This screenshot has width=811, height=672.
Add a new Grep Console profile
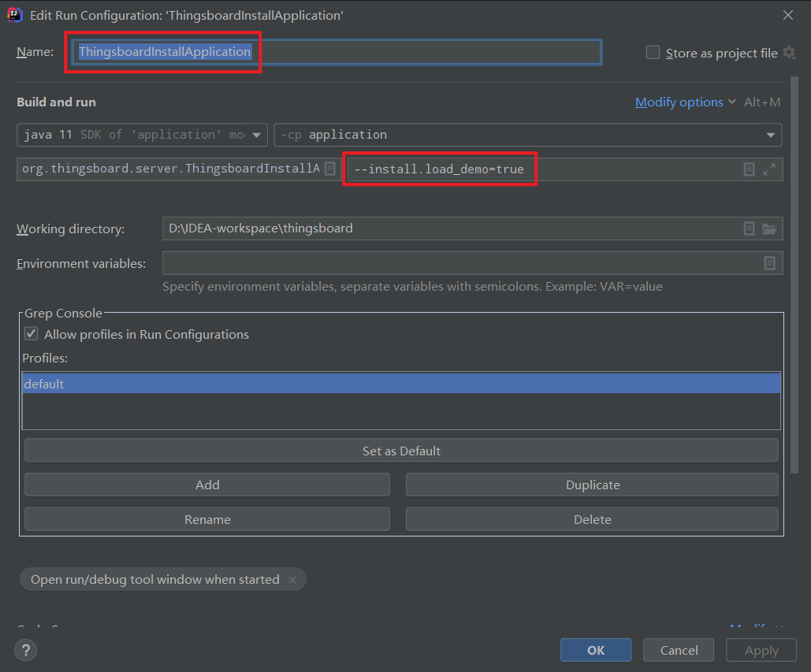206,485
